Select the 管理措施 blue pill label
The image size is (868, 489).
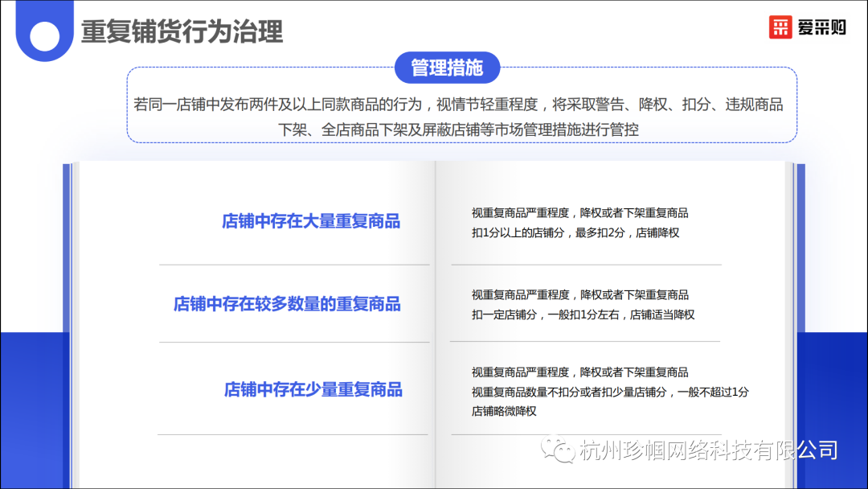(448, 68)
